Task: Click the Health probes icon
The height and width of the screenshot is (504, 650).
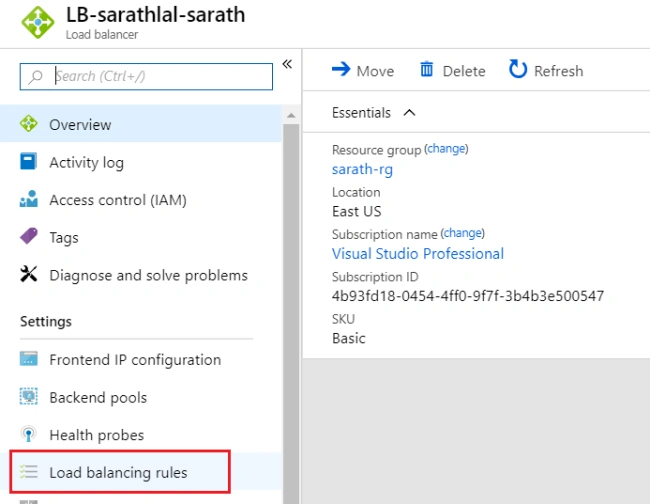Action: (29, 434)
